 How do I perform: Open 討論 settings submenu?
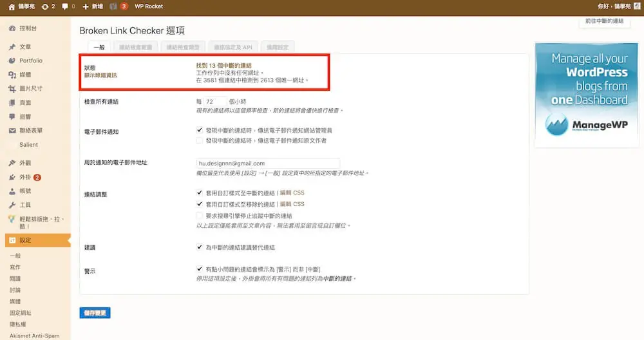click(x=15, y=290)
